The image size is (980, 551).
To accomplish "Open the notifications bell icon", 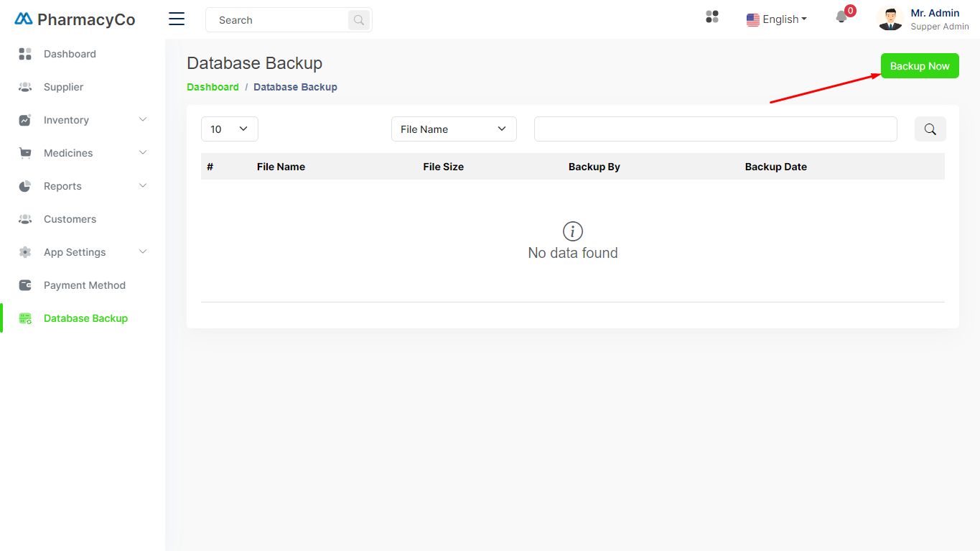I will (842, 18).
